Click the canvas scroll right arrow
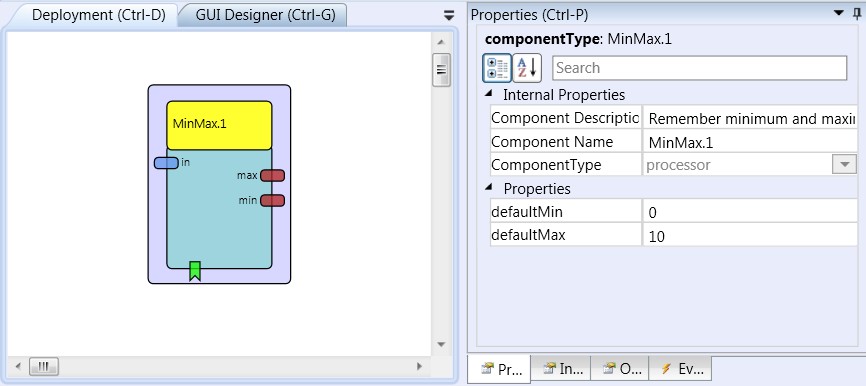The height and width of the screenshot is (386, 866). [x=419, y=366]
